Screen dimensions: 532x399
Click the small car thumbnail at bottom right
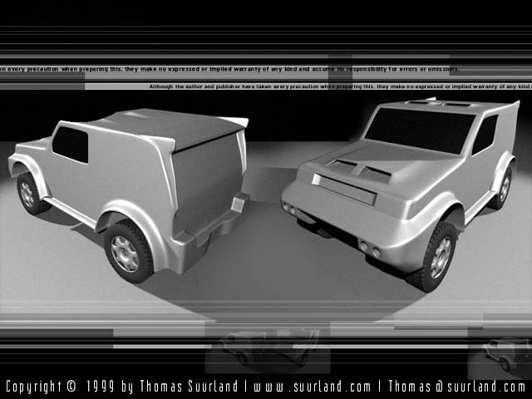click(x=500, y=353)
